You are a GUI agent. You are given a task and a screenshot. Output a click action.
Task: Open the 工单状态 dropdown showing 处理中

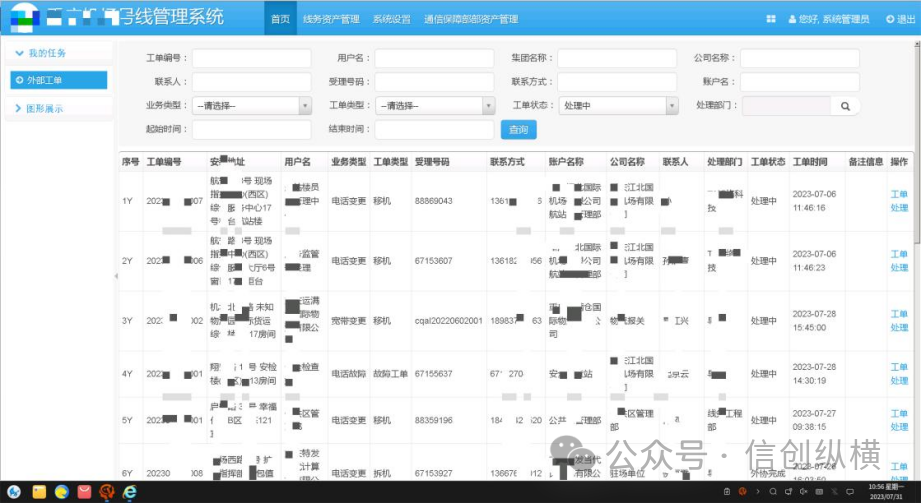(618, 106)
